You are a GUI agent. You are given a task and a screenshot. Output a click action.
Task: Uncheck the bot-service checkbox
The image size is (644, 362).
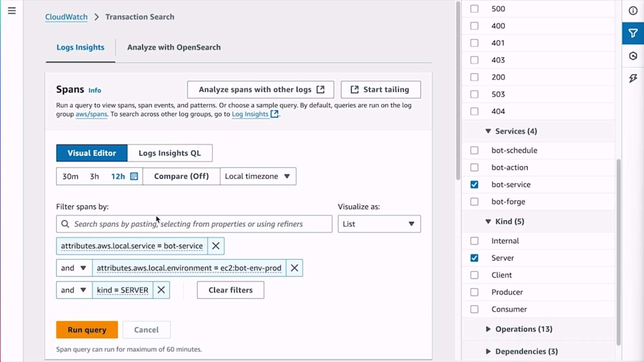coord(474,184)
